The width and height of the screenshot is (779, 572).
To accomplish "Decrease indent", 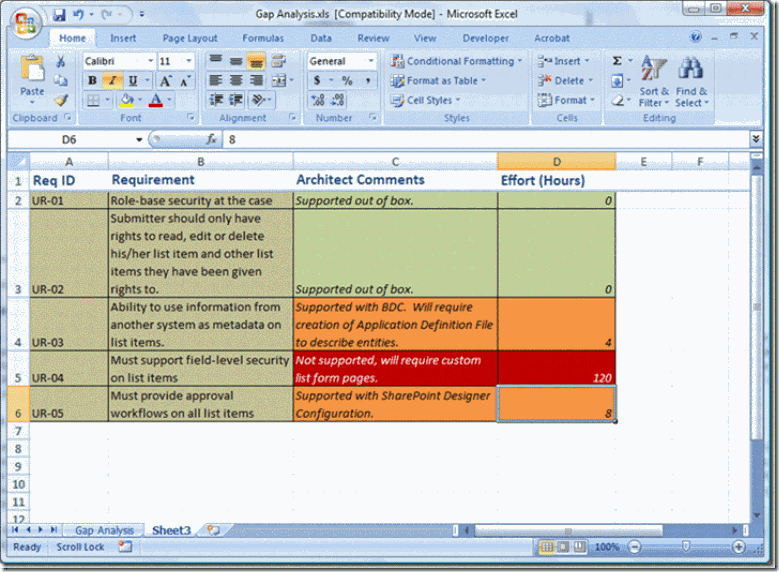I will pos(216,100).
